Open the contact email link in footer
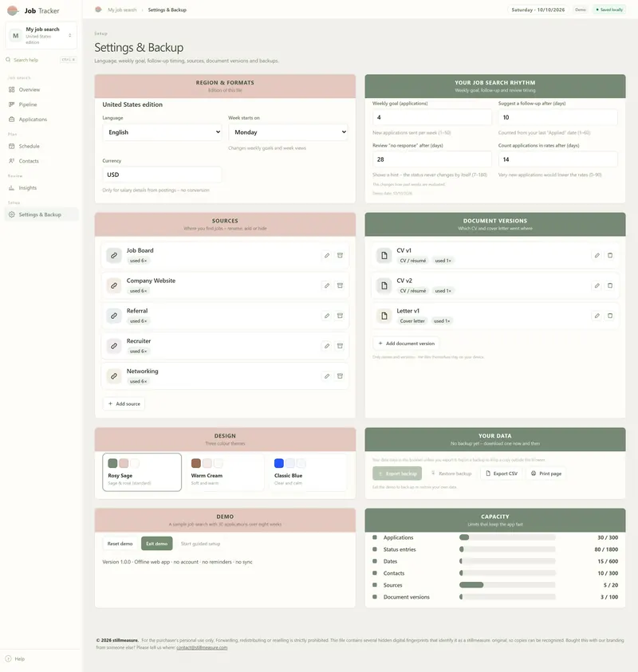638x672 pixels. [x=202, y=647]
